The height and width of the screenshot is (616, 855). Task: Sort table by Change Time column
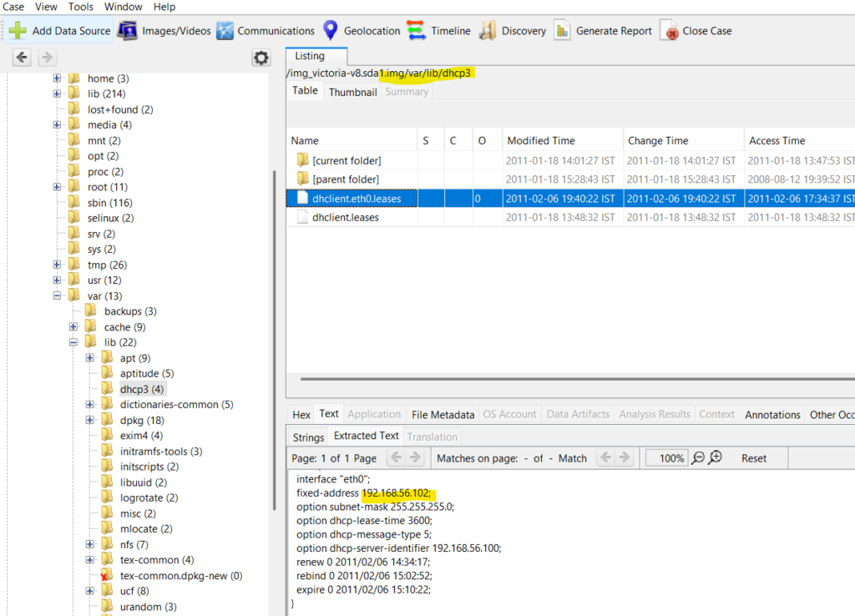(683, 140)
